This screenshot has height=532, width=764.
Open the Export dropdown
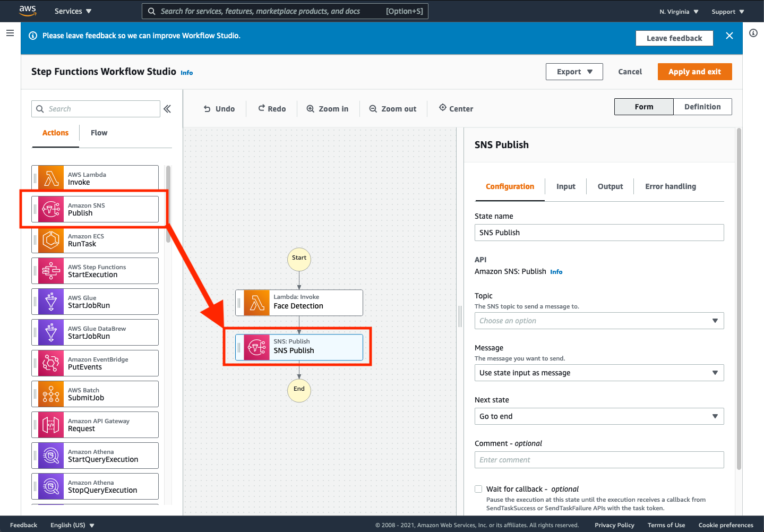[574, 72]
